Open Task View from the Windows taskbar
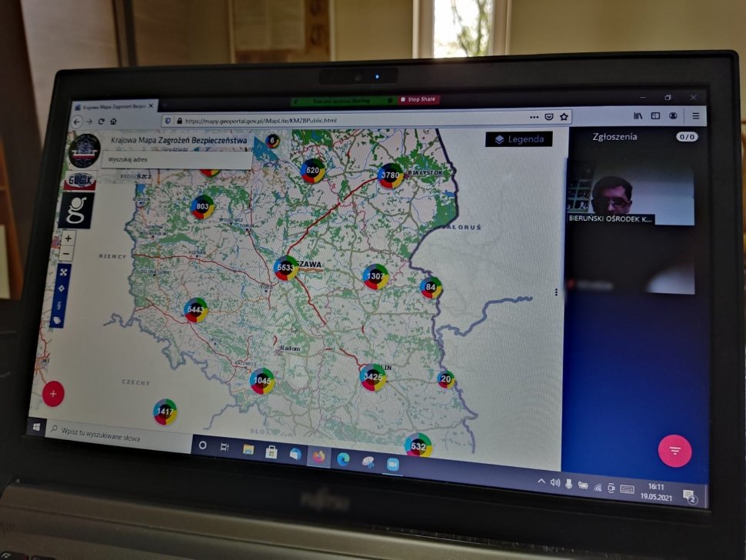746x560 pixels. click(x=225, y=448)
